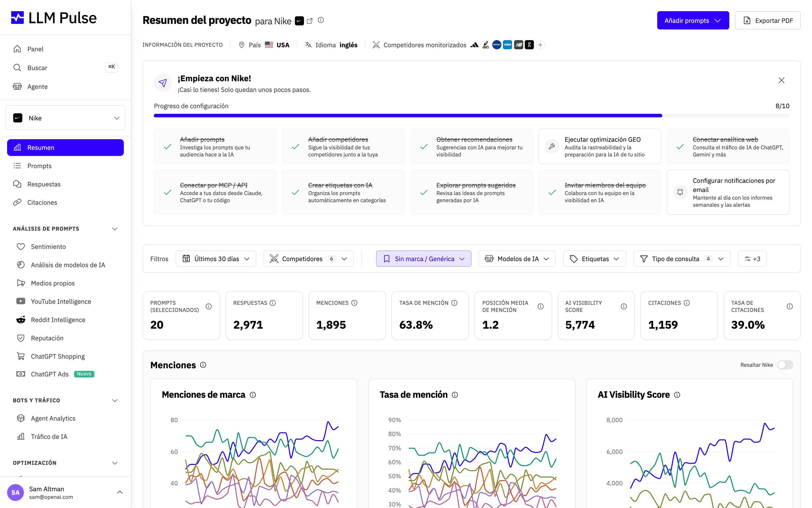
Task: Add a competitor with the plus icon
Action: pos(540,45)
